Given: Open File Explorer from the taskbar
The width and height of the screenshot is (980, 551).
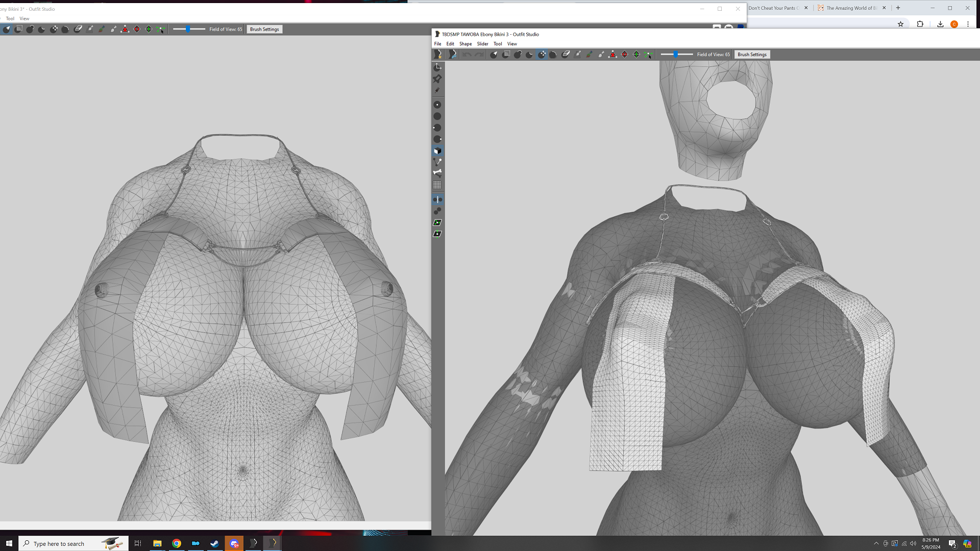Looking at the screenshot, I should [157, 543].
